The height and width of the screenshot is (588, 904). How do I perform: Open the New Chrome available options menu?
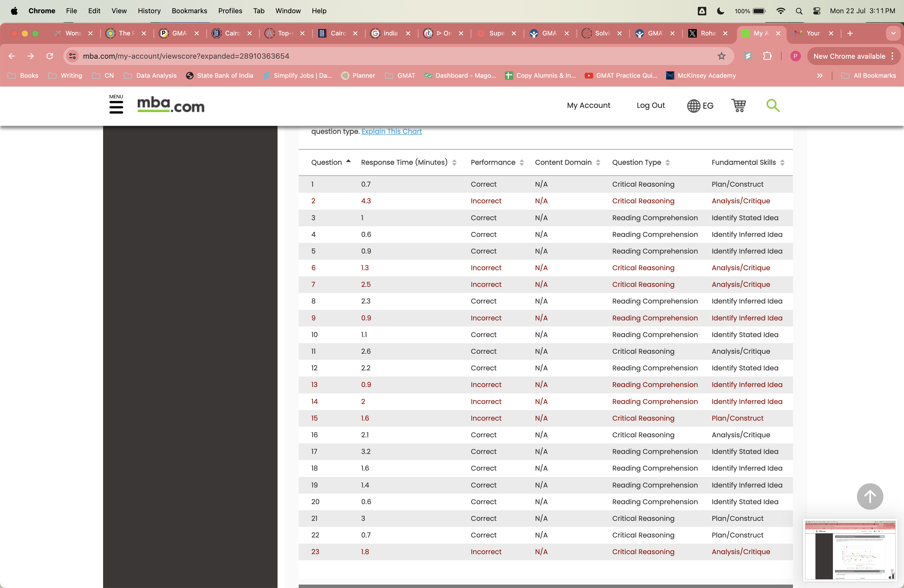pos(892,56)
